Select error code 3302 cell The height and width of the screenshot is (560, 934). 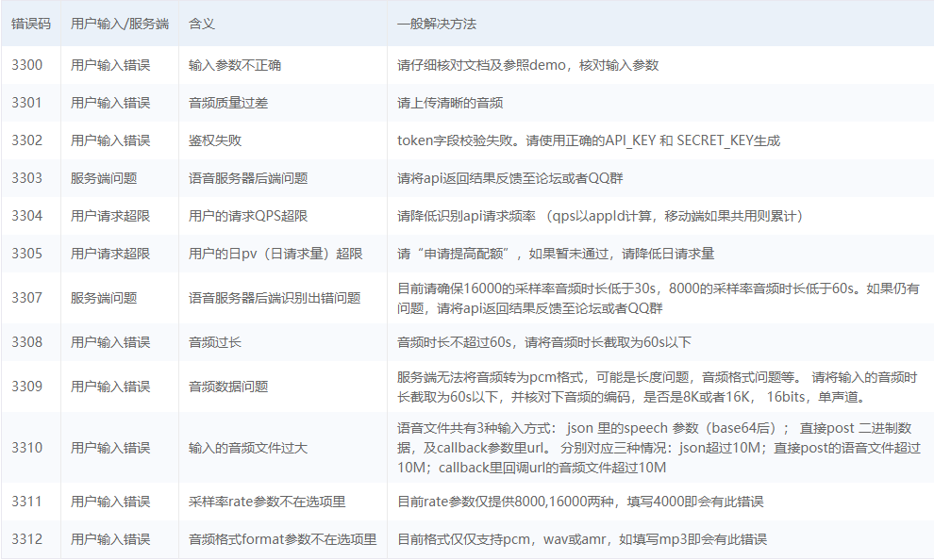[x=26, y=140]
